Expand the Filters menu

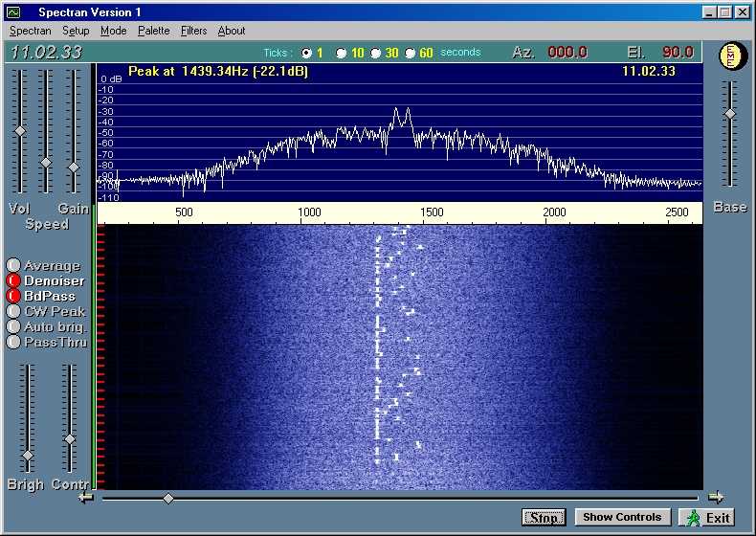193,31
